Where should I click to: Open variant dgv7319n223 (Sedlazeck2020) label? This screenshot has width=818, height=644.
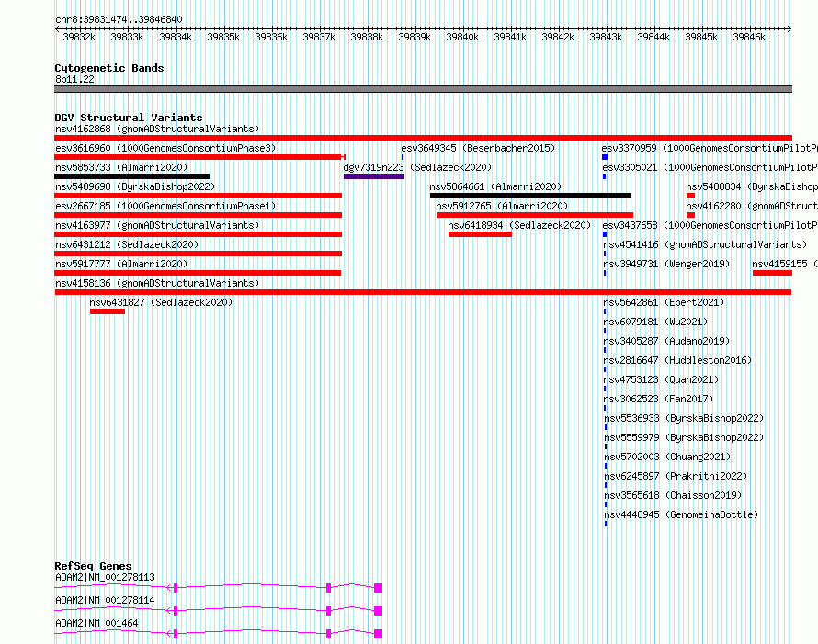pyautogui.click(x=417, y=167)
